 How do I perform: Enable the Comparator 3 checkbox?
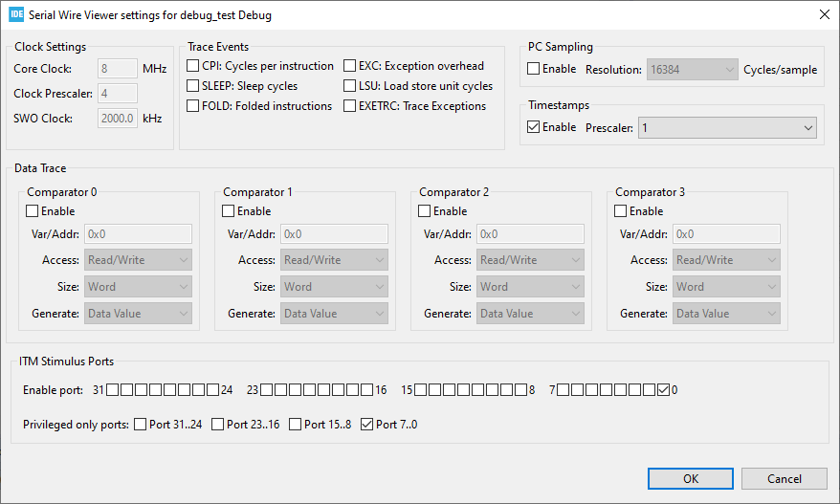621,211
